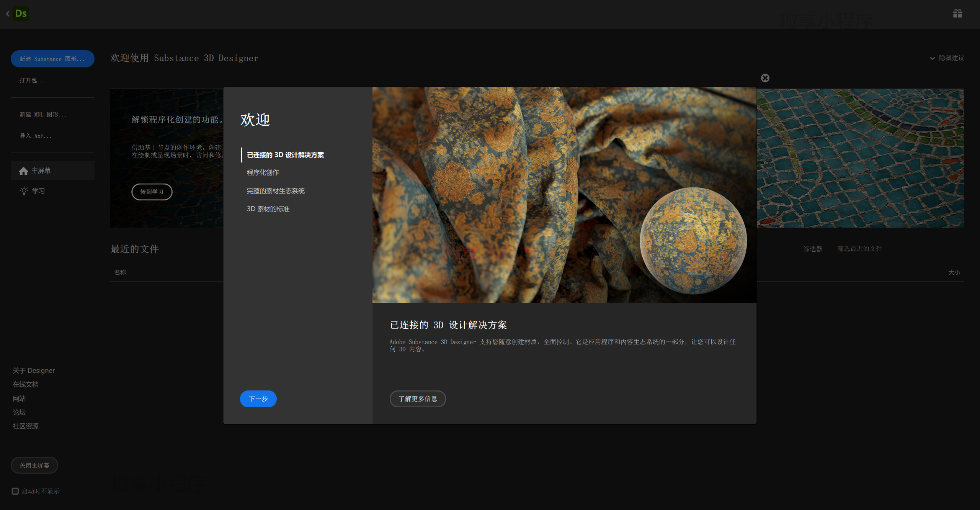Click the lightbulb icon next to 学习
980x510 pixels.
tap(24, 191)
